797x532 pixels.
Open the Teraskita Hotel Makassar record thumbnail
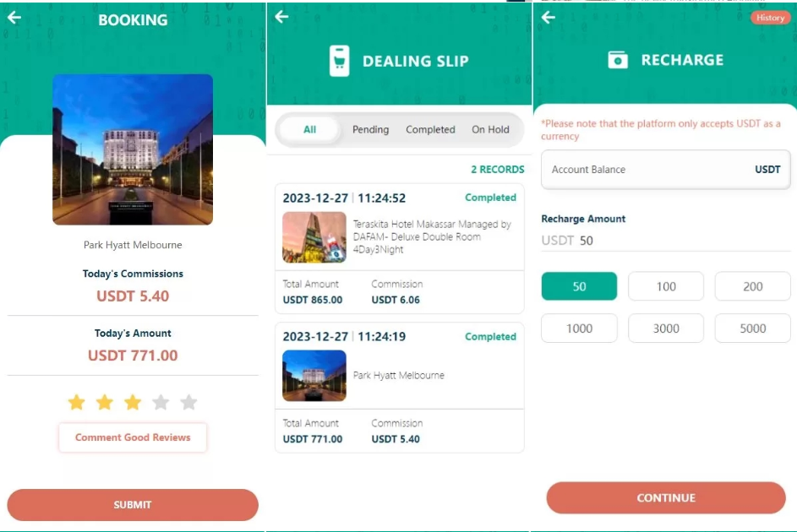314,237
